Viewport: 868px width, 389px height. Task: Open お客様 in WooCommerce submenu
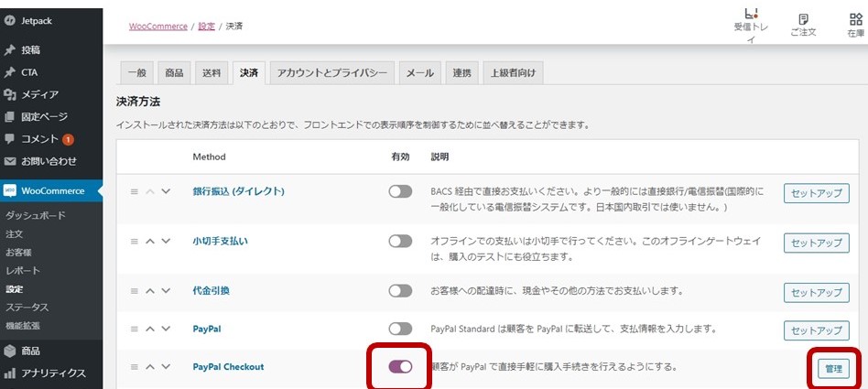pos(18,253)
